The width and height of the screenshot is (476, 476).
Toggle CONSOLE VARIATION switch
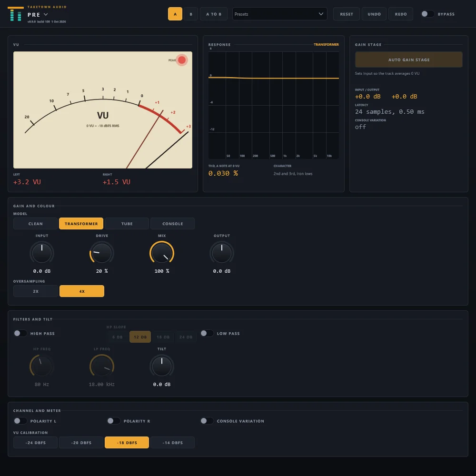pyautogui.click(x=207, y=421)
